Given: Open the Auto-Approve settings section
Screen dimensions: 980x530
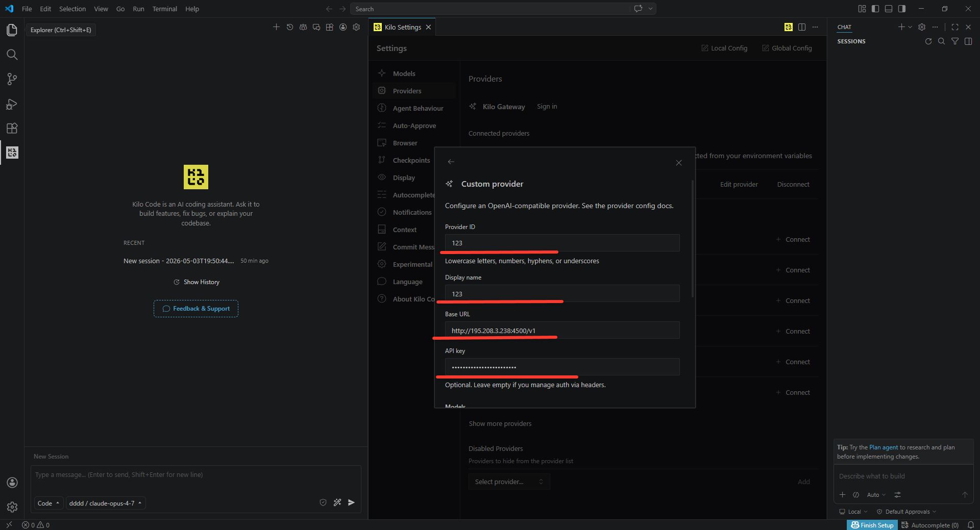Looking at the screenshot, I should coord(414,125).
